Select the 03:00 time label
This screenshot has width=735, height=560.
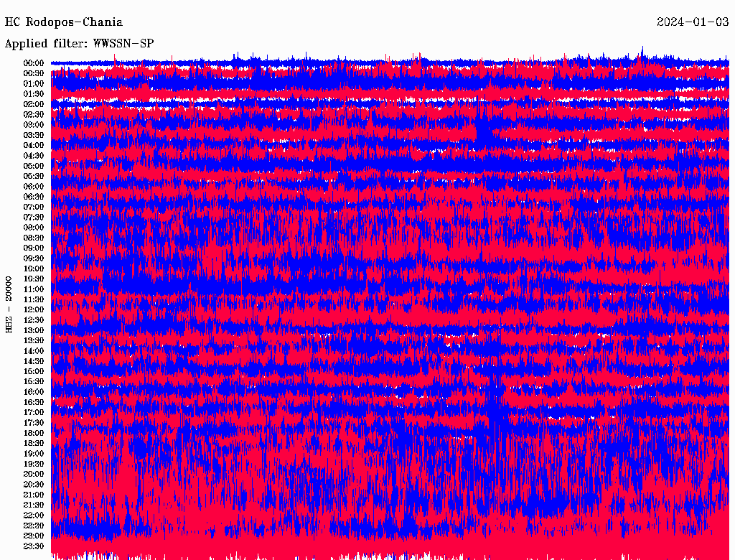coord(34,125)
